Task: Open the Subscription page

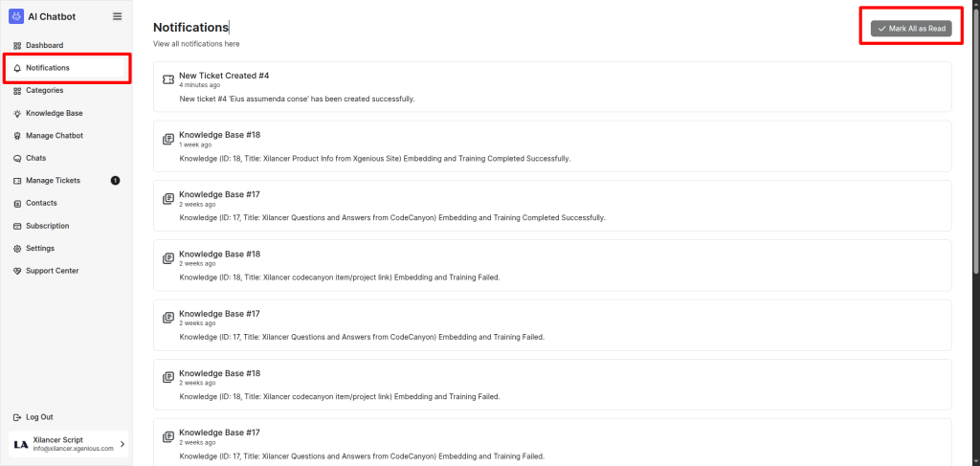Action: point(47,226)
